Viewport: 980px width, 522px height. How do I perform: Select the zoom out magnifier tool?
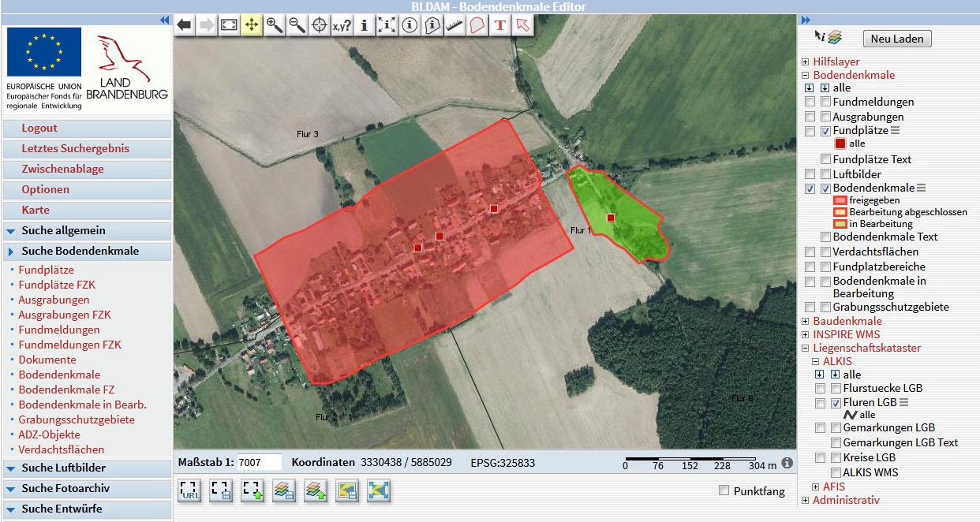[x=297, y=25]
